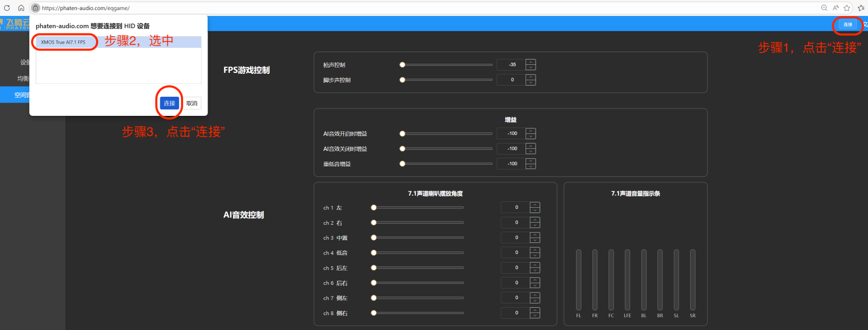Click the Phaten logo in header
The image size is (868, 330).
point(16,24)
